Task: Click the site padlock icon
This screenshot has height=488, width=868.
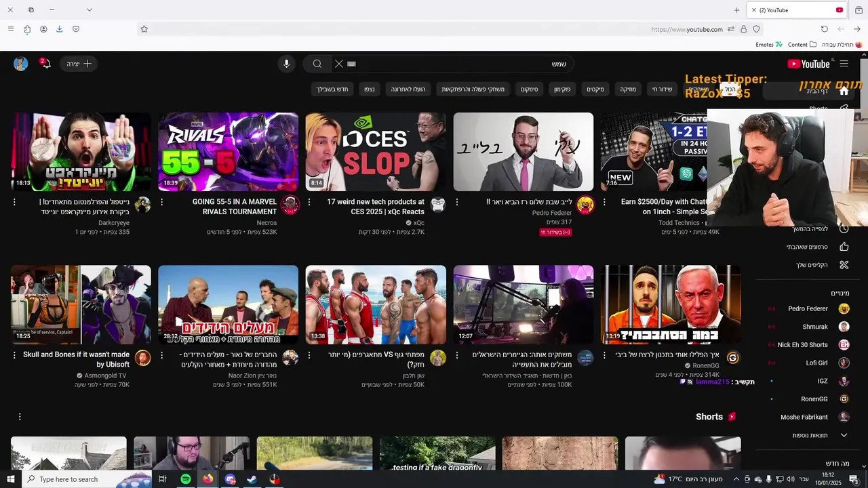Action: (744, 29)
